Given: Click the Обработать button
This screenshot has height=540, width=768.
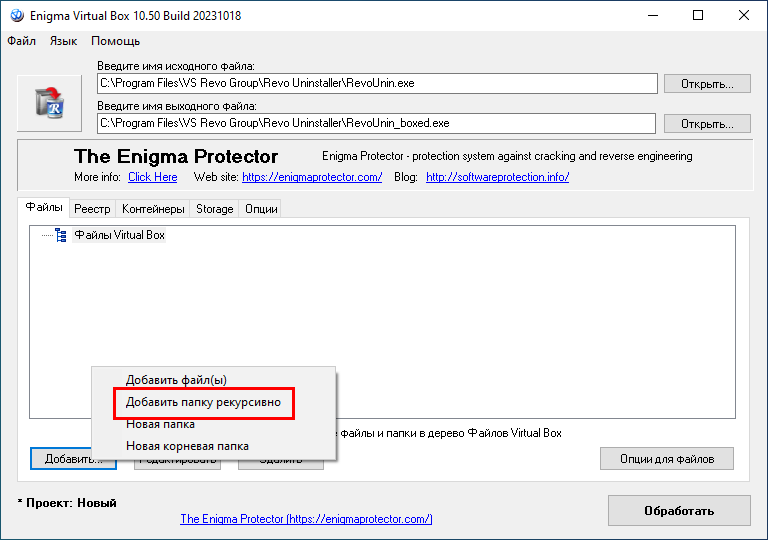Looking at the screenshot, I should tap(679, 511).
